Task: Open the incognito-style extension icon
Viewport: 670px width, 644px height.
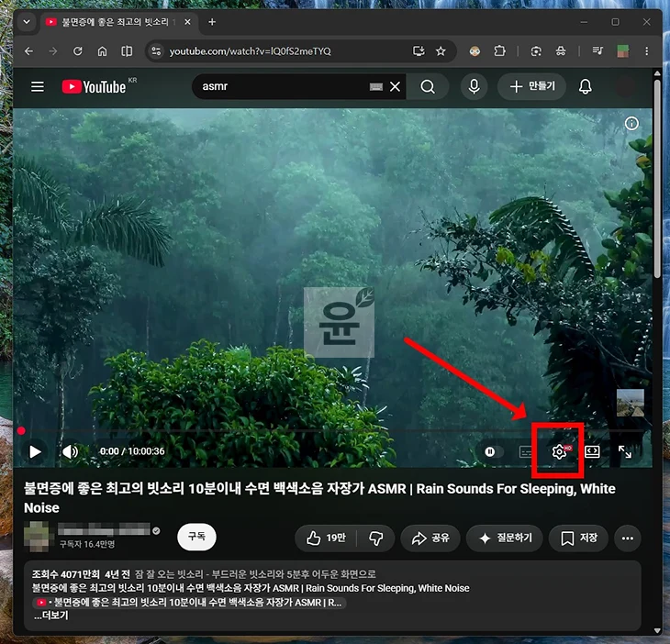Action: pos(561,51)
